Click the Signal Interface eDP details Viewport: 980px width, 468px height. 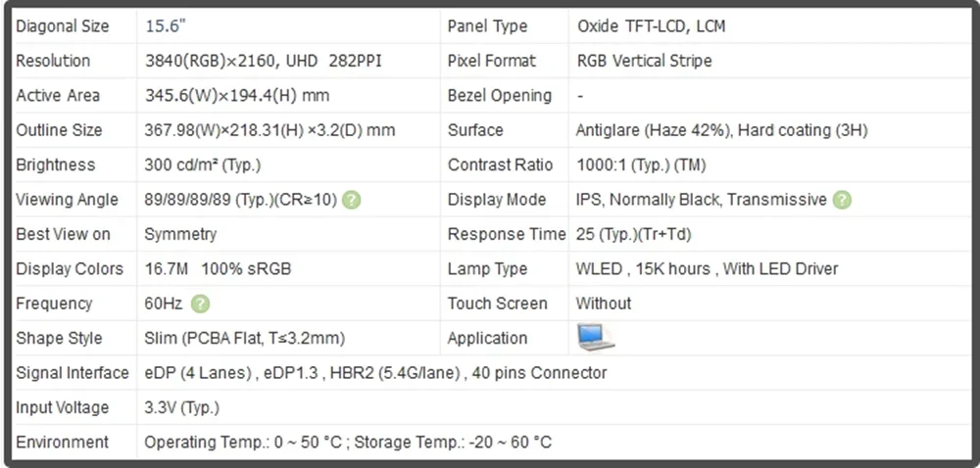(375, 373)
